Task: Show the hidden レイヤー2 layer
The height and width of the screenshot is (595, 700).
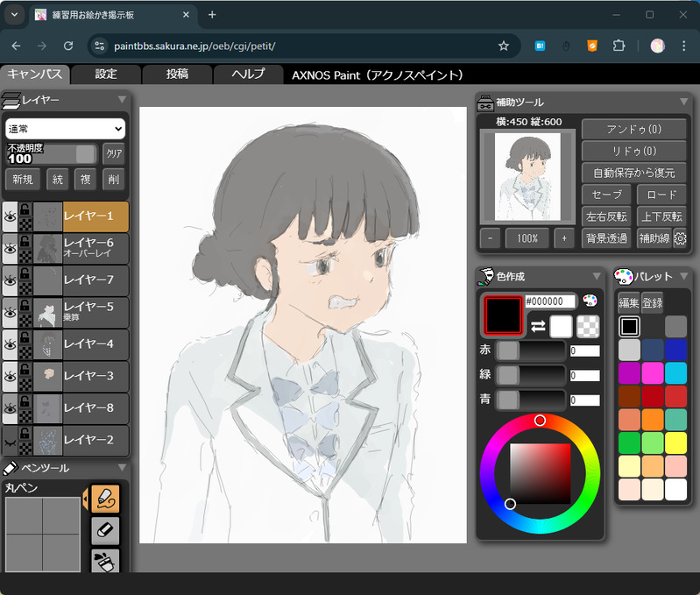Action: [10, 441]
